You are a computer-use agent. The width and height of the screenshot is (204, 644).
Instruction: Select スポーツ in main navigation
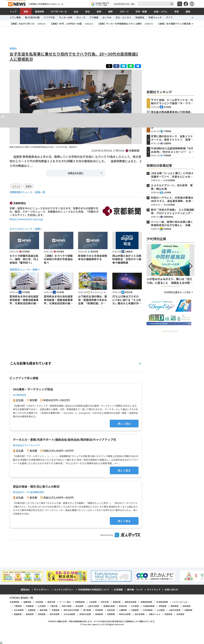point(124,11)
